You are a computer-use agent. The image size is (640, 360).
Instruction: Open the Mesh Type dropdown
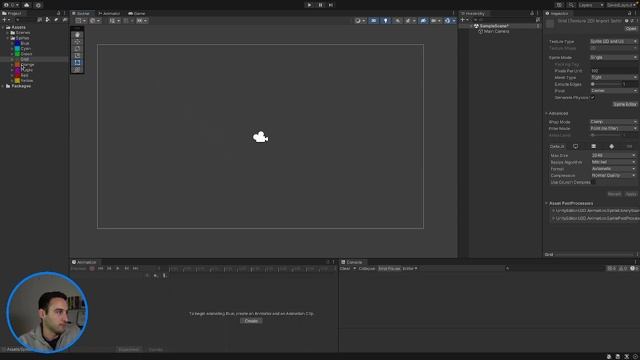tap(613, 77)
